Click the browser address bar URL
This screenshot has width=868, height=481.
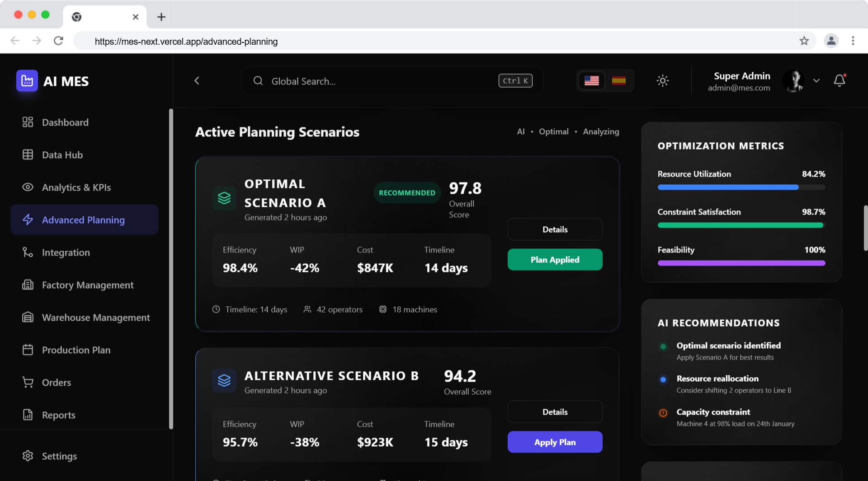coord(186,42)
